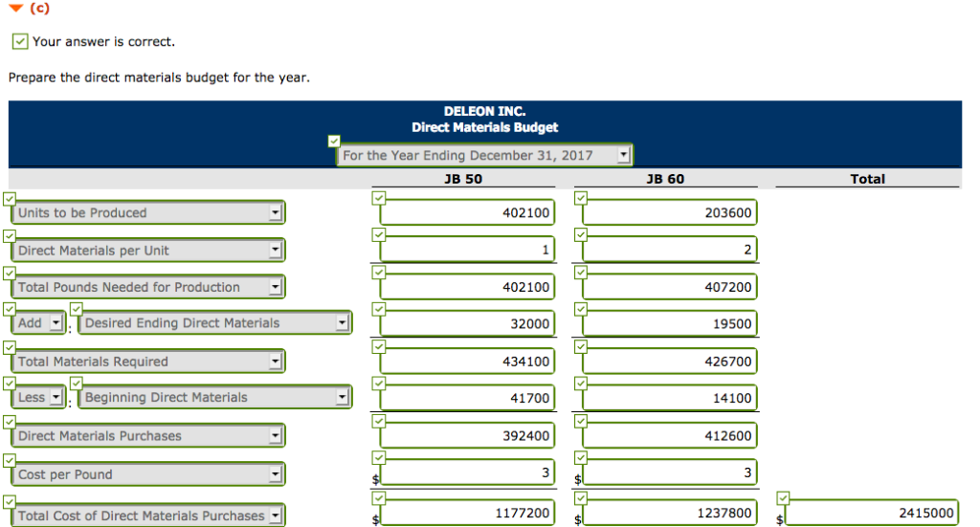Image resolution: width=980 pixels, height=527 pixels.
Task: Click checkmark icon beside the 'Add' dropdown
Action: pyautogui.click(x=10, y=309)
